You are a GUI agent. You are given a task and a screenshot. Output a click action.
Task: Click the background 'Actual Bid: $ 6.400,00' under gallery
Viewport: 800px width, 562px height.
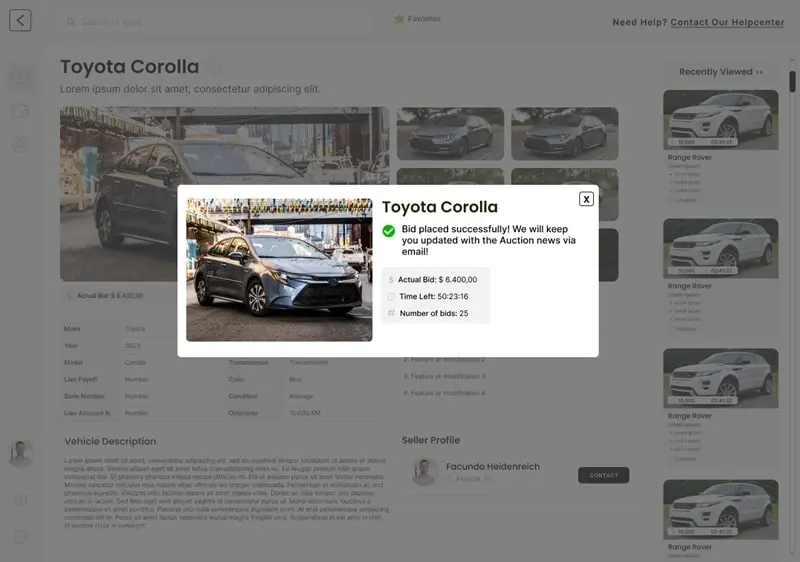(x=110, y=295)
